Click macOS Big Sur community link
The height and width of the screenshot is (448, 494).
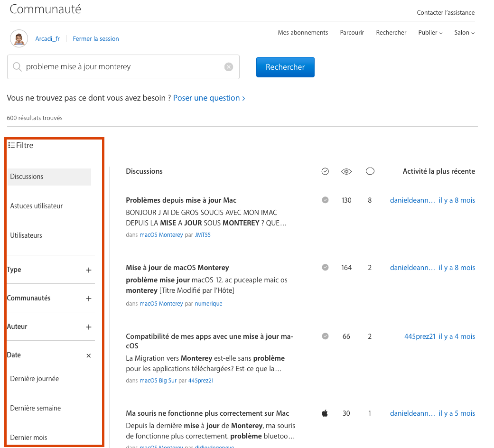pos(158,381)
